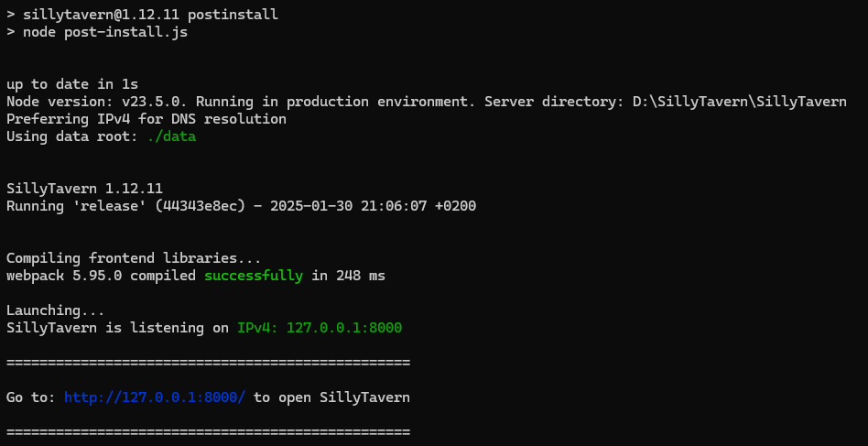This screenshot has height=446, width=868.
Task: Click the commit hash (44343e8ec)
Action: pos(200,206)
